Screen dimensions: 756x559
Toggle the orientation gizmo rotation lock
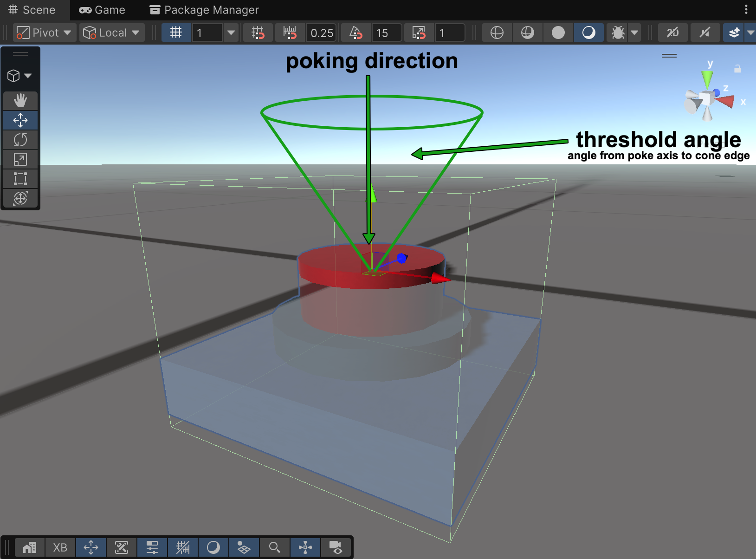(737, 69)
